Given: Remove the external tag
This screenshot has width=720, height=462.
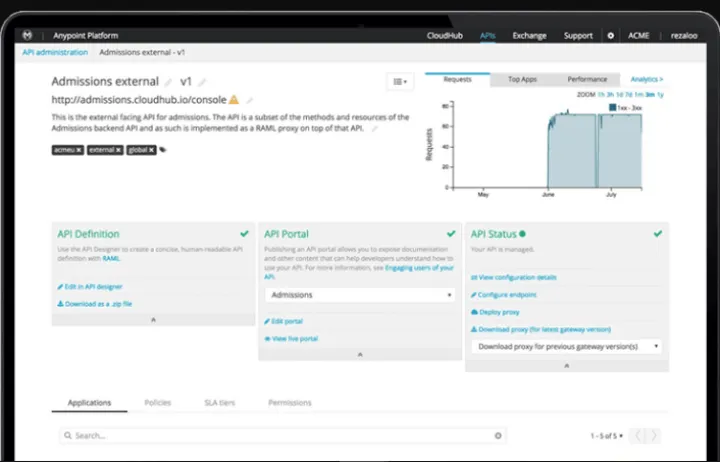Looking at the screenshot, I should [x=118, y=150].
